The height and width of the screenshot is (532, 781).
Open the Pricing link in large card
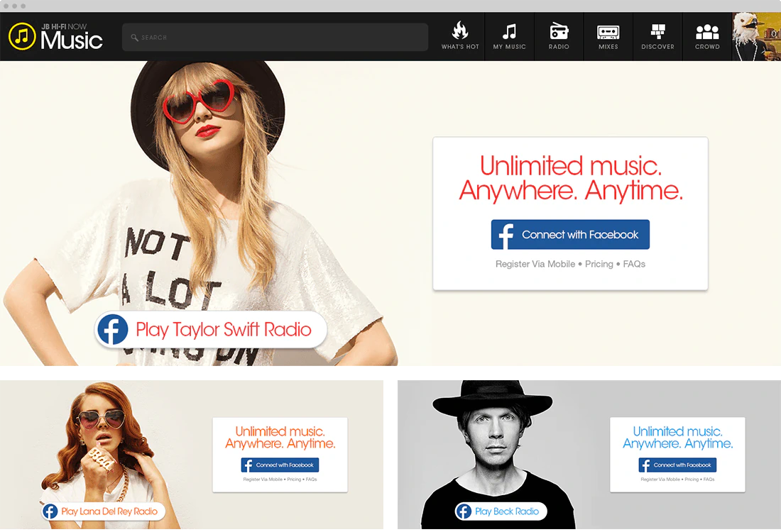point(599,264)
